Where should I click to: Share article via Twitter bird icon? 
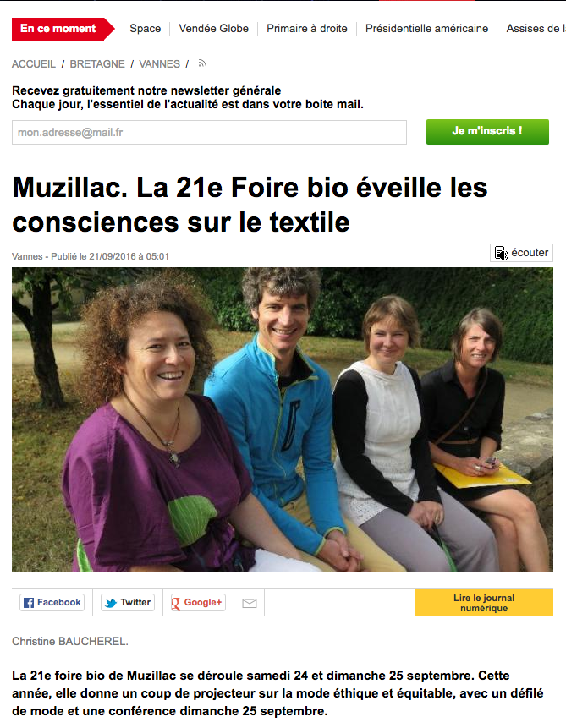coord(111,603)
